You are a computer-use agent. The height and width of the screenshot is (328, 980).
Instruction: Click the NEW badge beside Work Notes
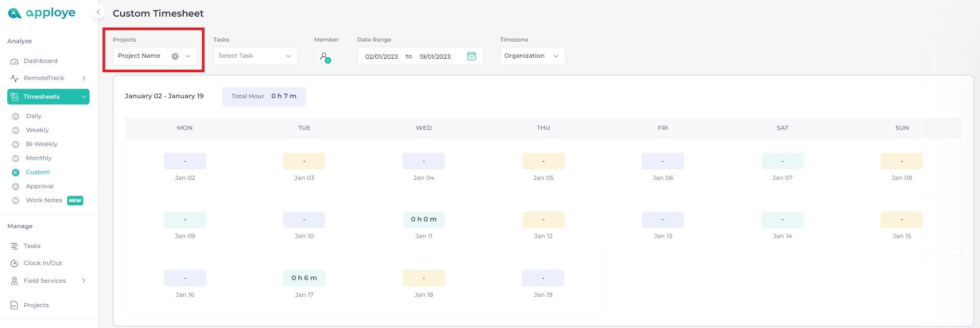(x=75, y=201)
